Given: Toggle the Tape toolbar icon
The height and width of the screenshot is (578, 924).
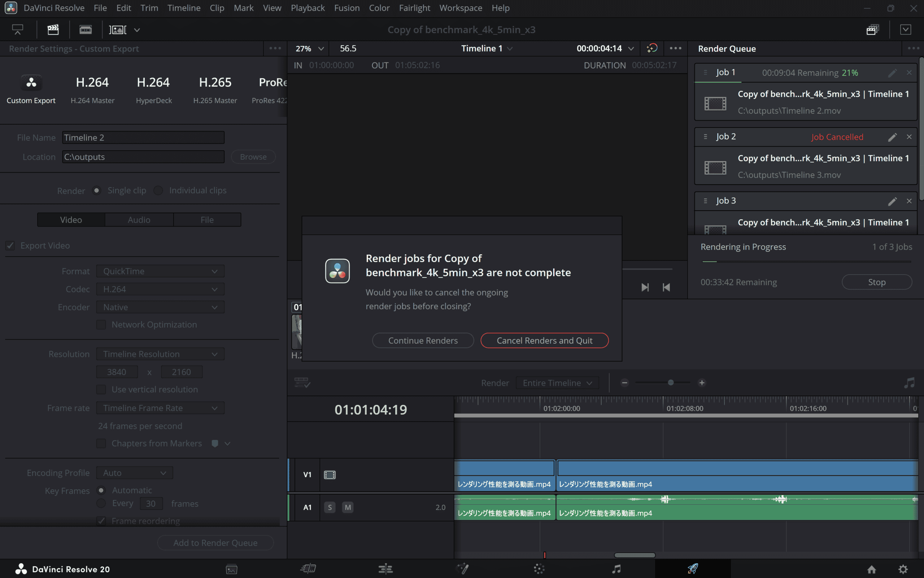Looking at the screenshot, I should point(86,29).
